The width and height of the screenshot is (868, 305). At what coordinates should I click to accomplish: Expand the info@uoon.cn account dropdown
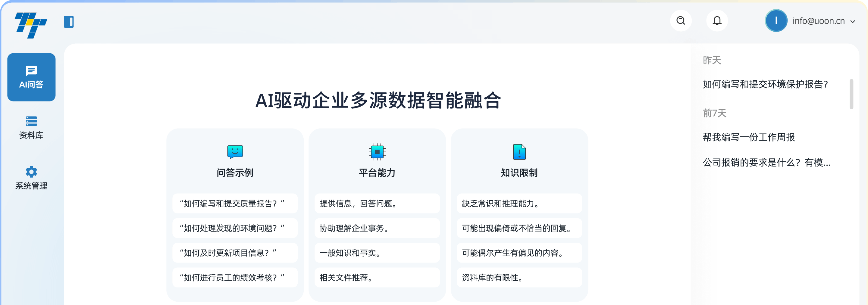click(853, 22)
